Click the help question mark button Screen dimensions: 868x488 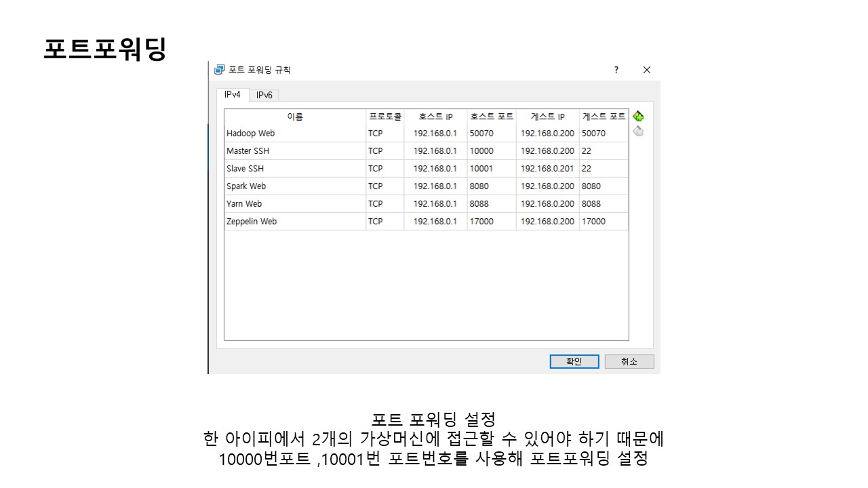[x=616, y=70]
